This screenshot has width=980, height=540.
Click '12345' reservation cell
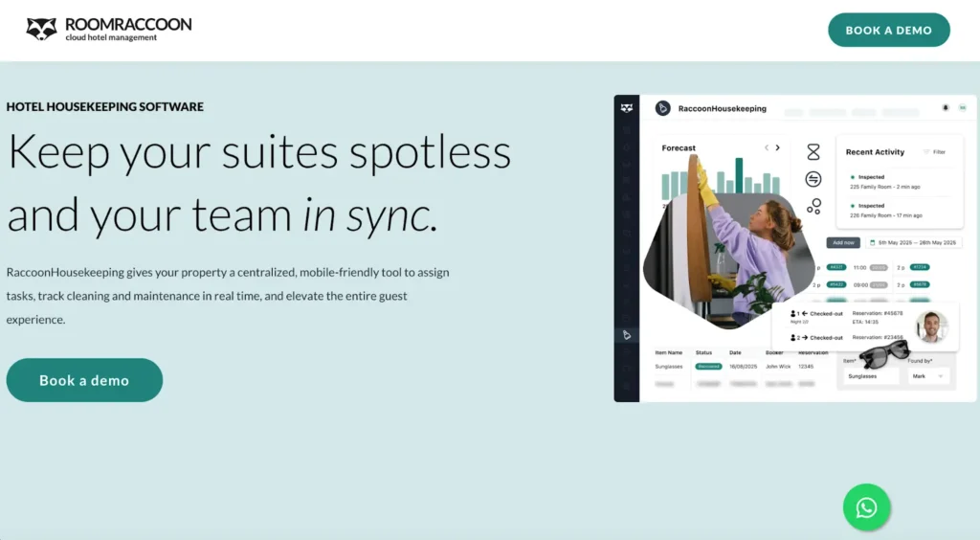pos(806,367)
